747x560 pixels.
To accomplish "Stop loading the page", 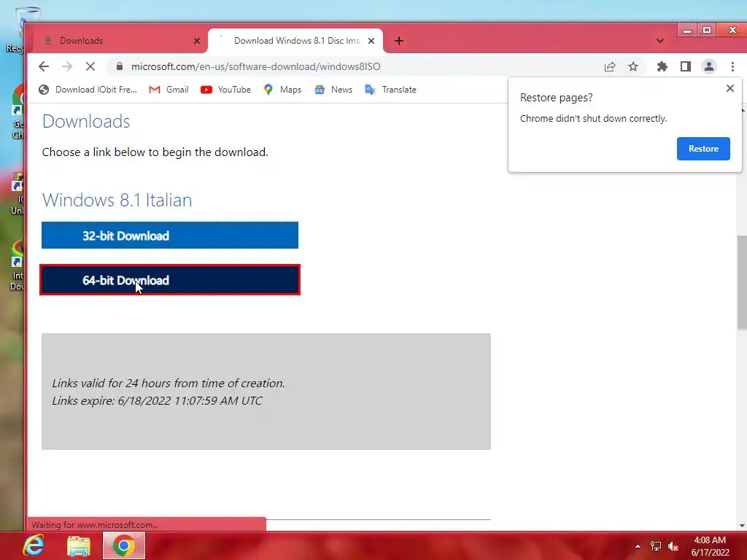I will pyautogui.click(x=90, y=66).
